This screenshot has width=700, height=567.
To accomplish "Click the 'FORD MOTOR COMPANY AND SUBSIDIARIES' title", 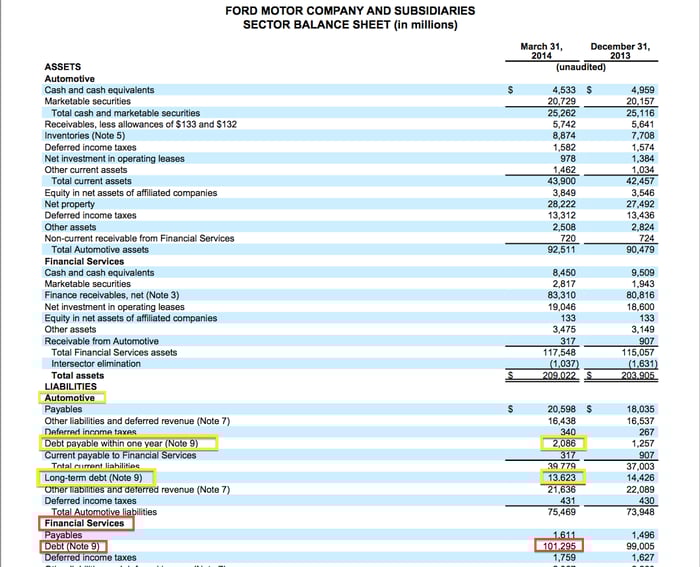I will click(350, 11).
